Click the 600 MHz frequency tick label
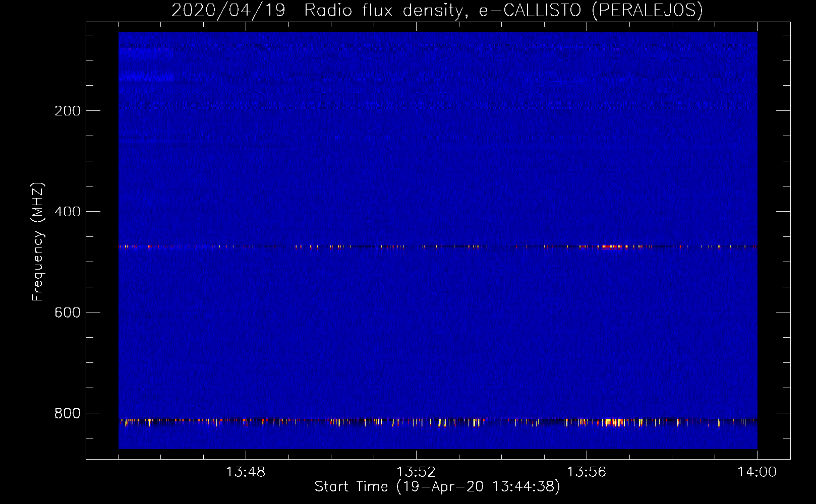816x504 pixels. tap(68, 312)
